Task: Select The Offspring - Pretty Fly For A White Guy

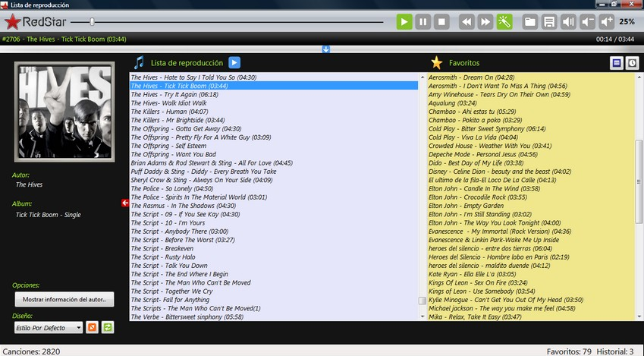Action: (274, 137)
